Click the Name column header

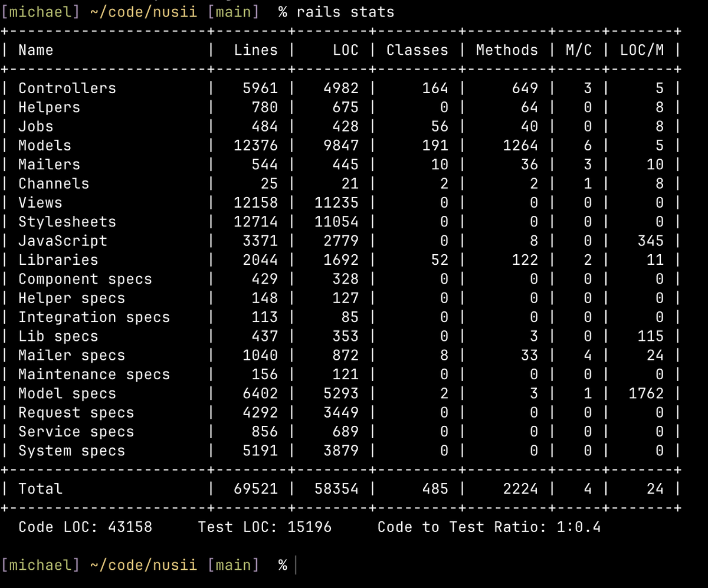click(36, 50)
